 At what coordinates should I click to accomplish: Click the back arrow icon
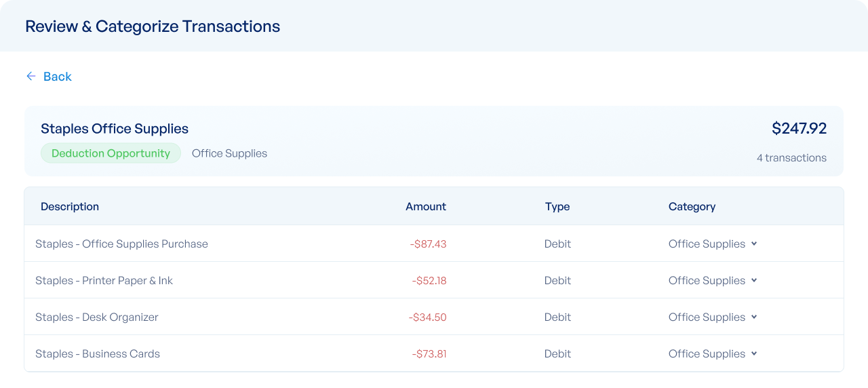(31, 77)
